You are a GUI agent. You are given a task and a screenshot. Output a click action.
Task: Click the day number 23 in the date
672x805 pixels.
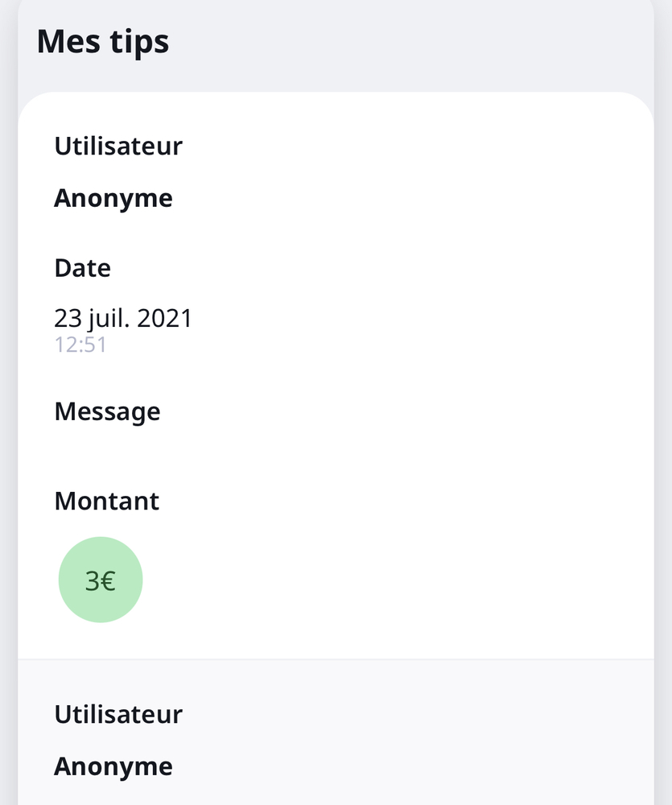(68, 318)
